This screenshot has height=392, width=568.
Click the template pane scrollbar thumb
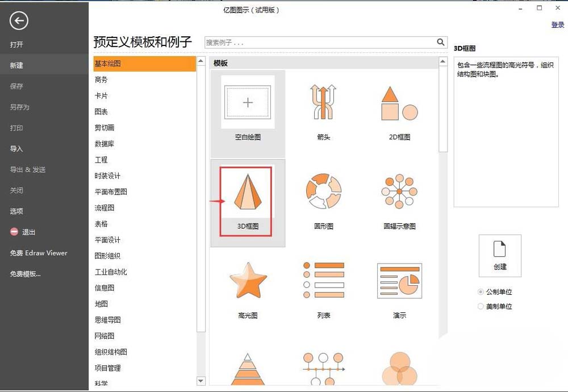tap(442, 109)
